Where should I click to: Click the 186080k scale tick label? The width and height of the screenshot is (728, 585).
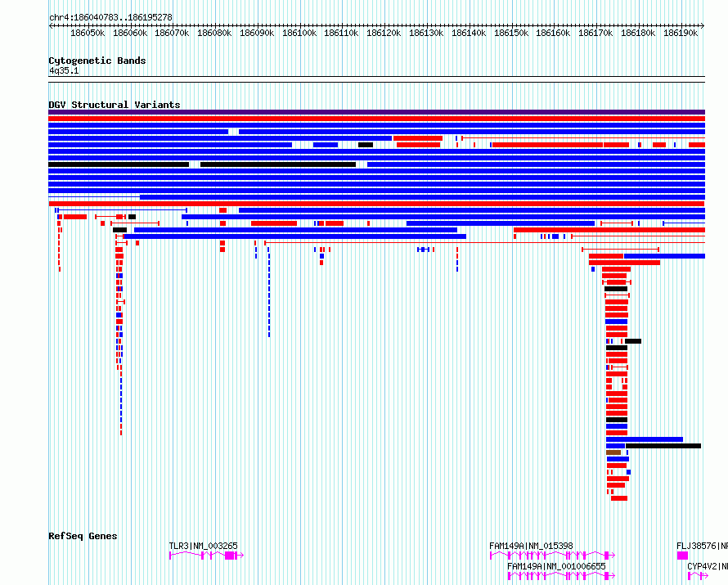(x=214, y=33)
